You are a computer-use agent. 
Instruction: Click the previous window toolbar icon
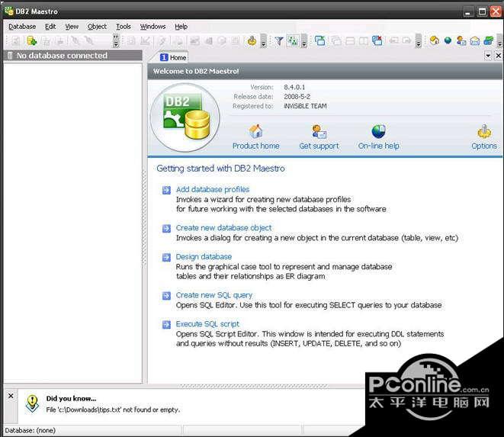393,41
